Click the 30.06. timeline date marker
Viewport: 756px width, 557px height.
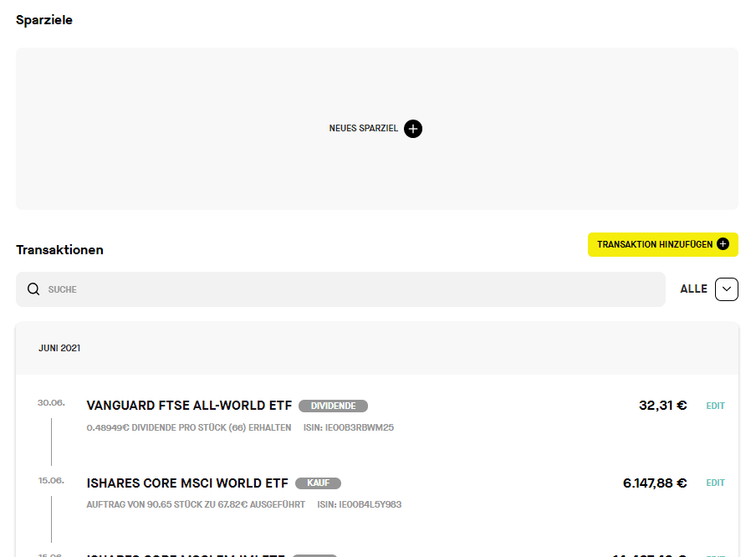click(x=51, y=402)
